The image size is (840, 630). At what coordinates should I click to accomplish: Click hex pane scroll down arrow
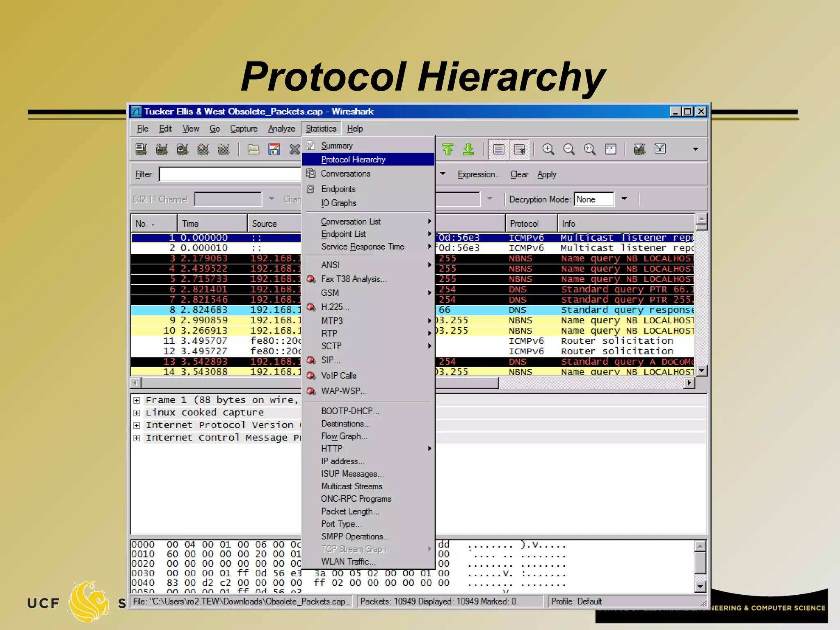[x=700, y=587]
